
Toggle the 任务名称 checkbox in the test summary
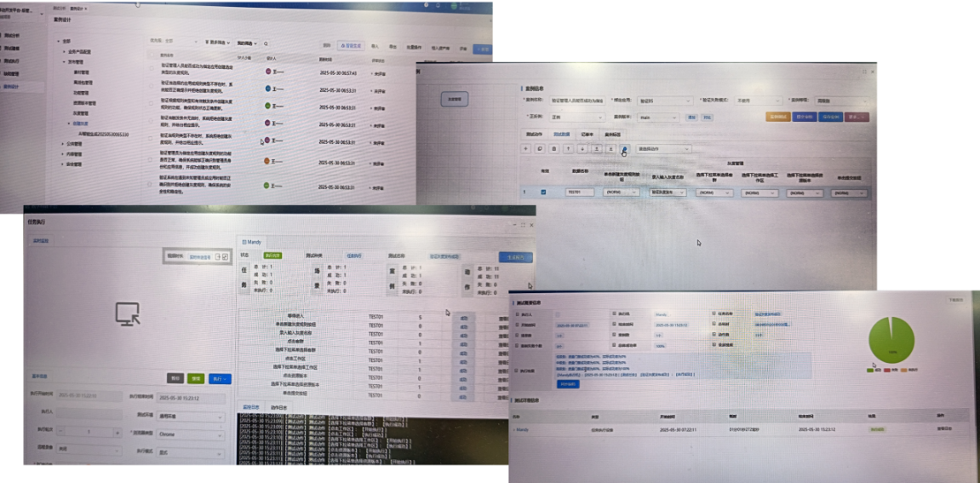click(x=714, y=314)
